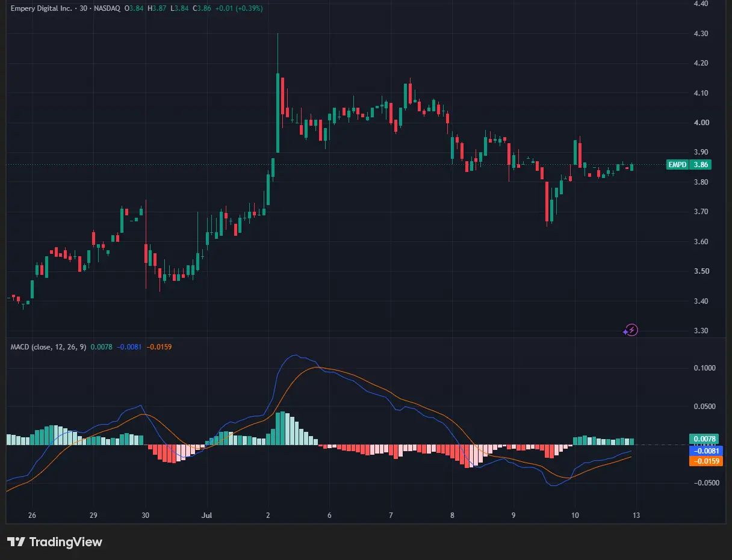Image resolution: width=732 pixels, height=560 pixels.
Task: Click the purple lightning bolt icon
Action: tap(630, 330)
